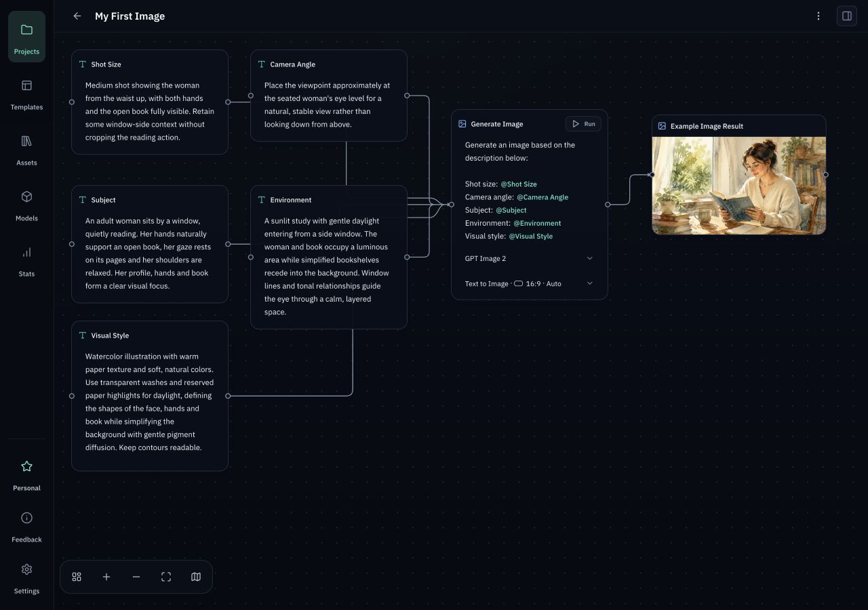The width and height of the screenshot is (868, 610).
Task: Click the @Visual Style reference tag
Action: (530, 236)
